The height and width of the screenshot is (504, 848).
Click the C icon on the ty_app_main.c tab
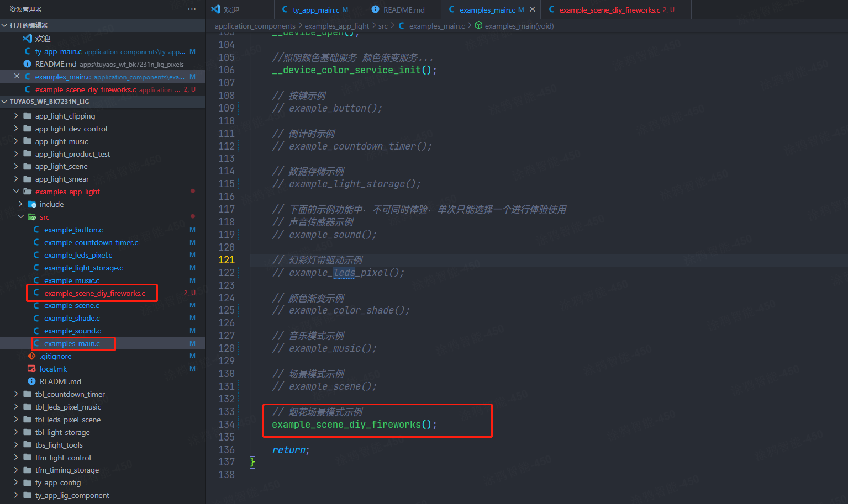point(285,9)
